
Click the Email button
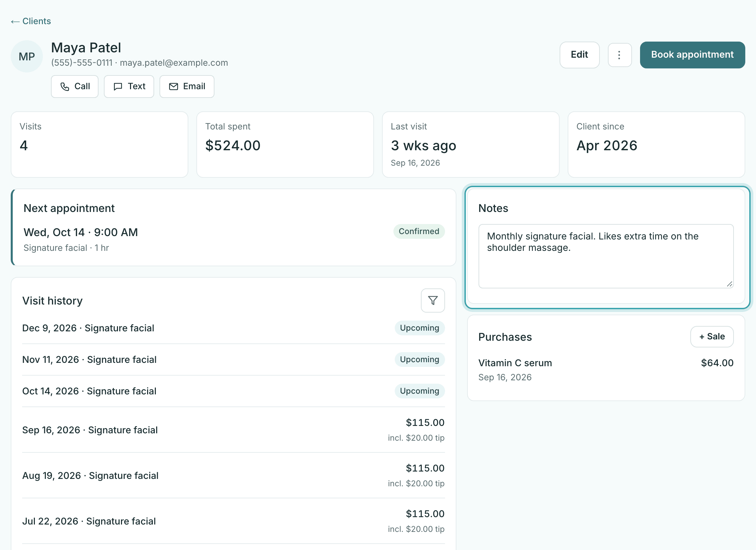(187, 87)
